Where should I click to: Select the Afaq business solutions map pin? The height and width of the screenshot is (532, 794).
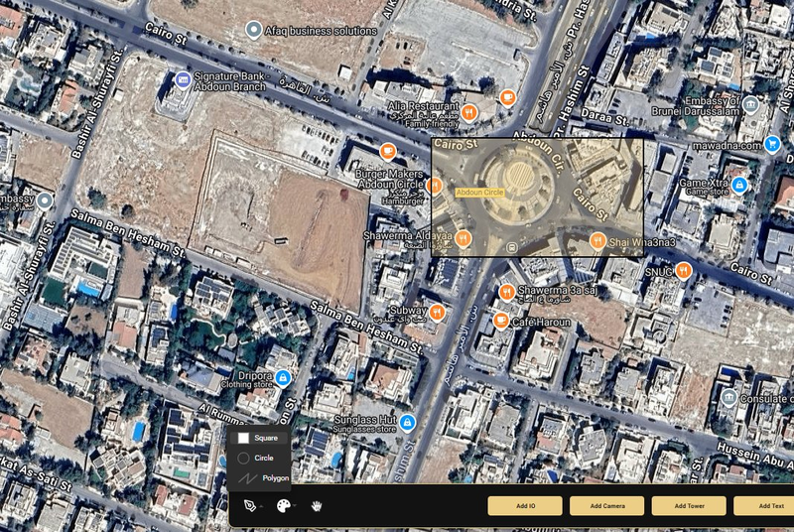[253, 30]
